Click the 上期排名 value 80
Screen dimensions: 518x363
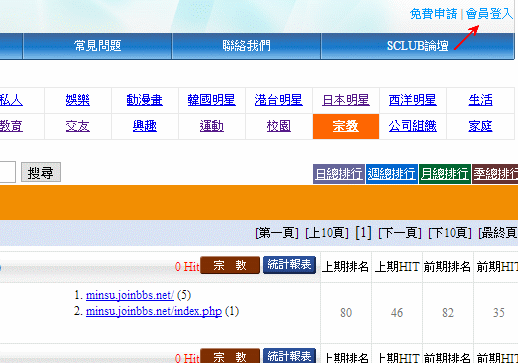pyautogui.click(x=346, y=313)
